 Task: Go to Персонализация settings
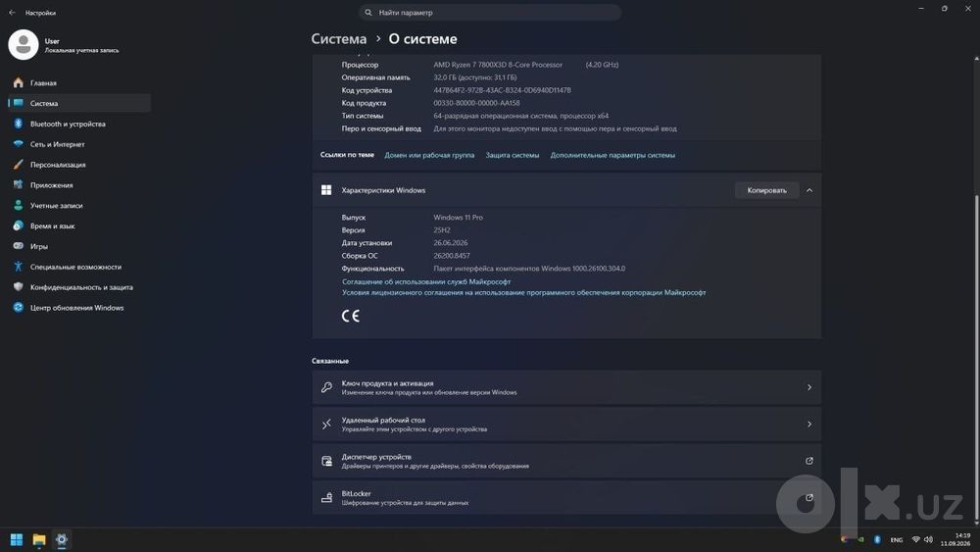79,165
